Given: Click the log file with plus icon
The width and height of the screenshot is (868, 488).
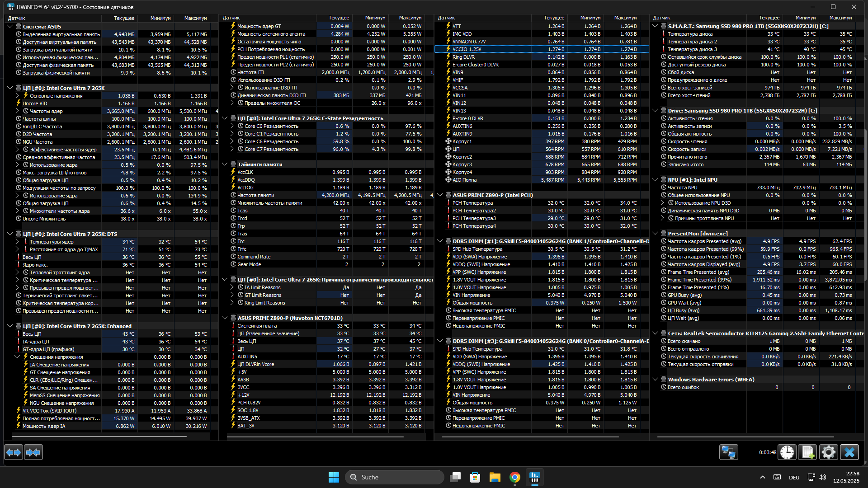Looking at the screenshot, I should click(x=808, y=452).
